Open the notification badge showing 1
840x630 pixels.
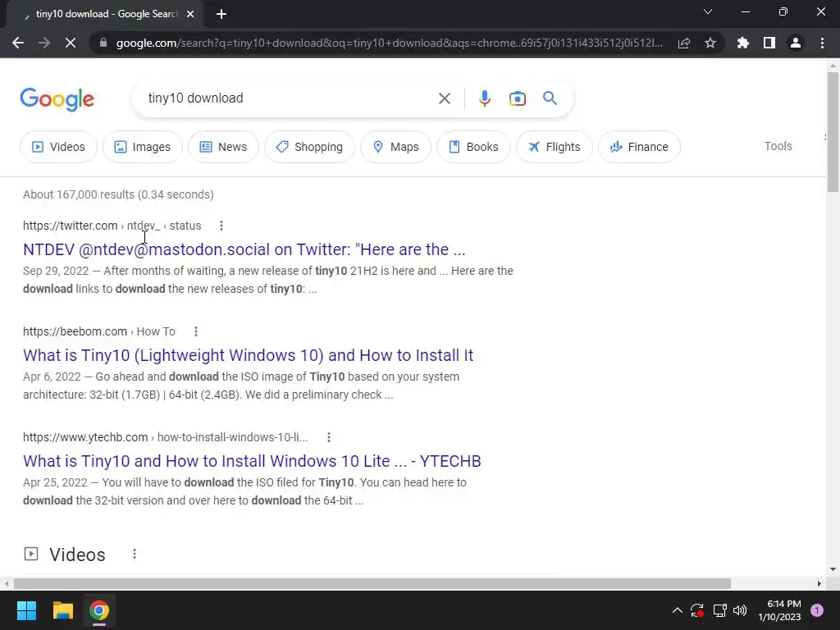pyautogui.click(x=817, y=610)
